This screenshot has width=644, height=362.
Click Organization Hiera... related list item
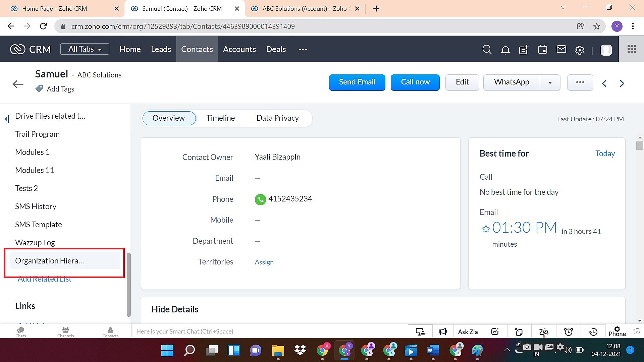pos(50,260)
